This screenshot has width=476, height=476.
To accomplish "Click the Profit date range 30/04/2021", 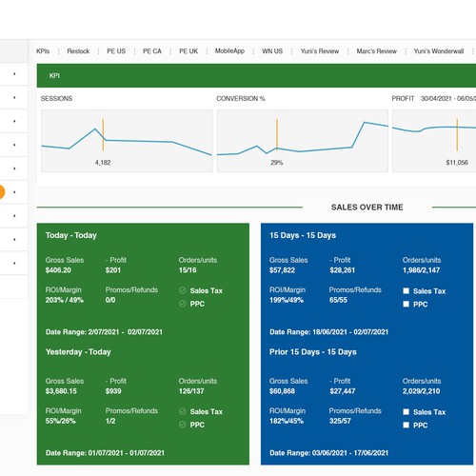I will point(448,98).
